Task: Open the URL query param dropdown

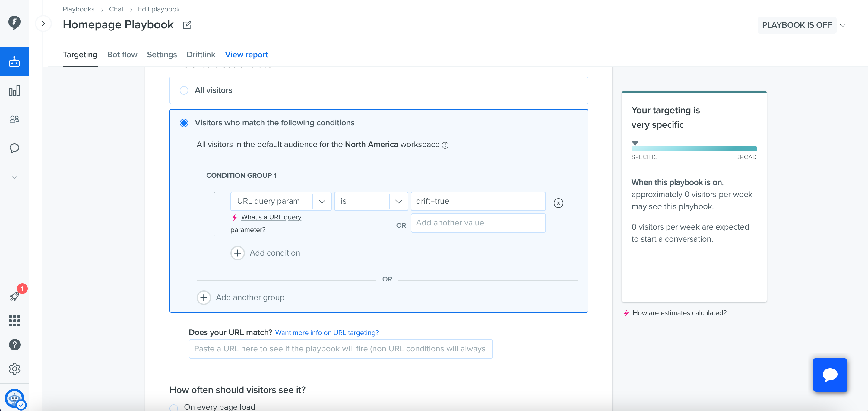Action: pyautogui.click(x=281, y=201)
